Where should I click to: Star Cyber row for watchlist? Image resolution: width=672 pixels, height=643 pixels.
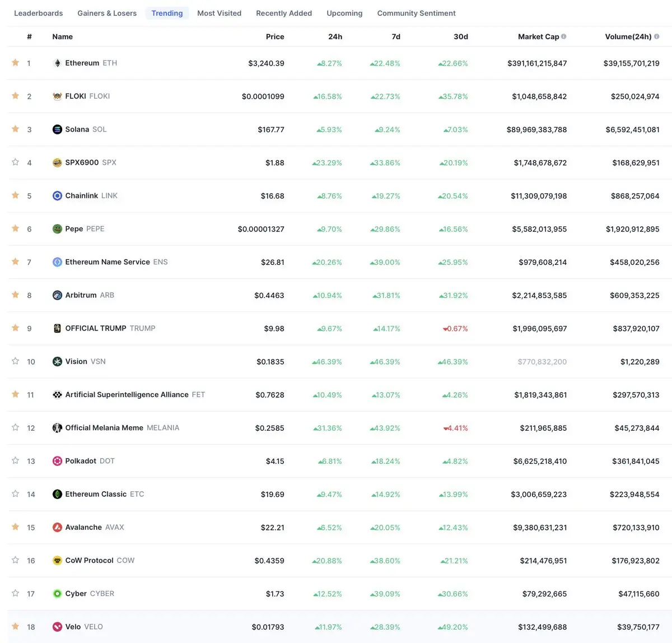click(x=16, y=593)
